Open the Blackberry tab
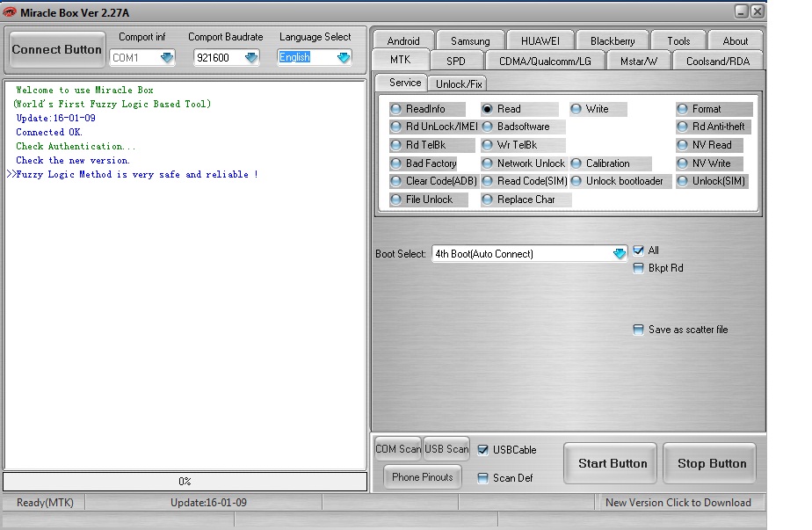Viewport: 812px width, 530px height. (x=613, y=41)
